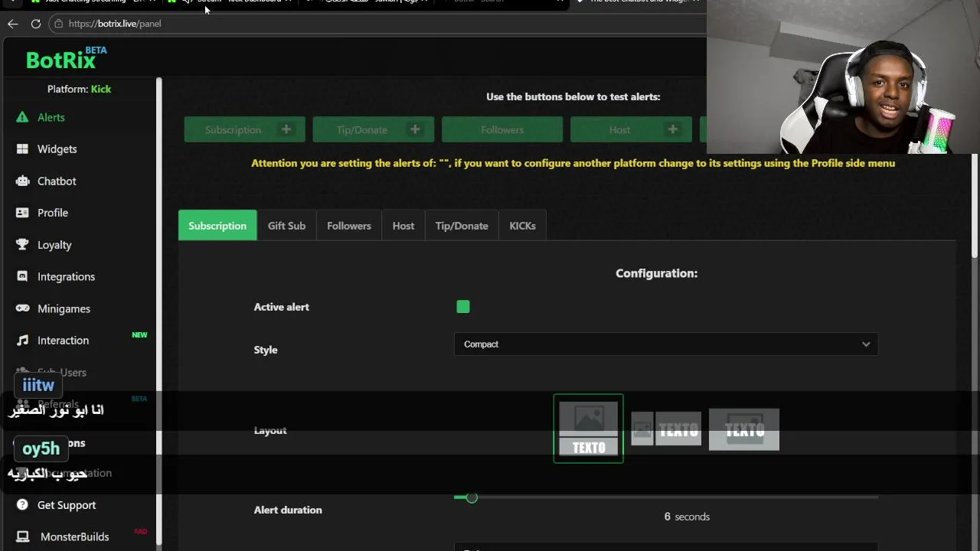Test the Subscription alert button
Screen dimensions: 980x551
[244, 129]
